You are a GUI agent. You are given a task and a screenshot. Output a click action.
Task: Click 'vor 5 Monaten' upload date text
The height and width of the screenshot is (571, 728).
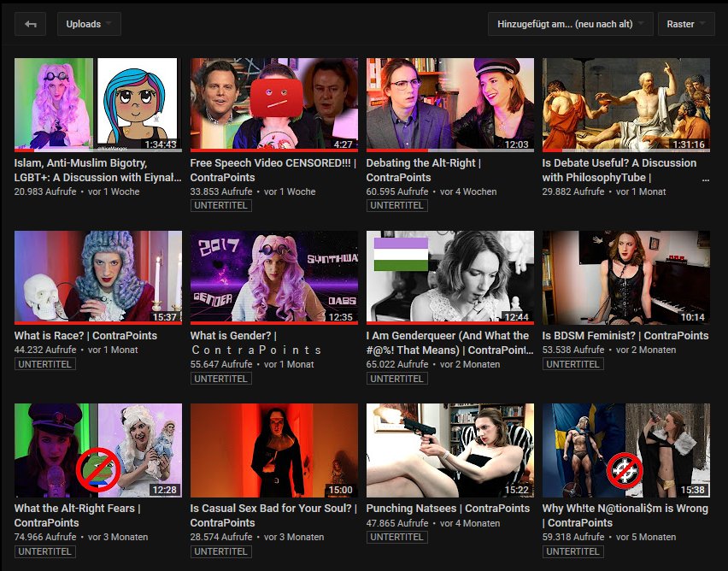(646, 537)
